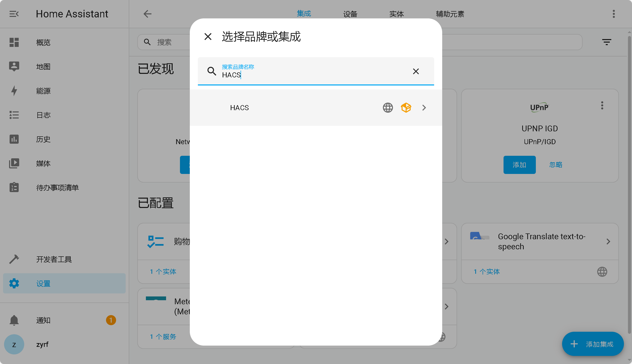Click the globe cloud icon in HACS row
The width and height of the screenshot is (632, 364).
[388, 108]
